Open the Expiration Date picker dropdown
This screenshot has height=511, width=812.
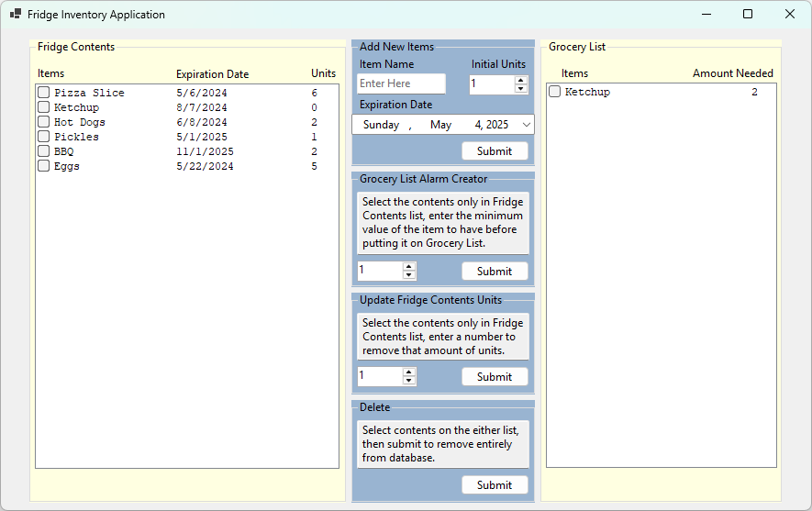point(526,125)
